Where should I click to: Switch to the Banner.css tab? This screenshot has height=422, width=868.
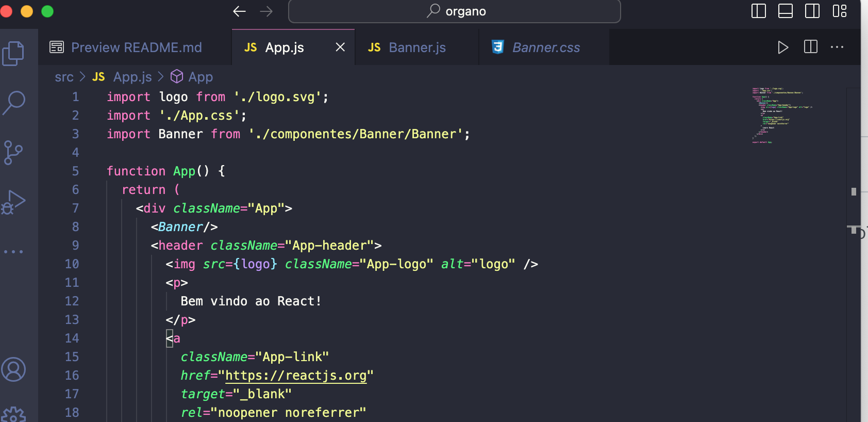pos(545,47)
